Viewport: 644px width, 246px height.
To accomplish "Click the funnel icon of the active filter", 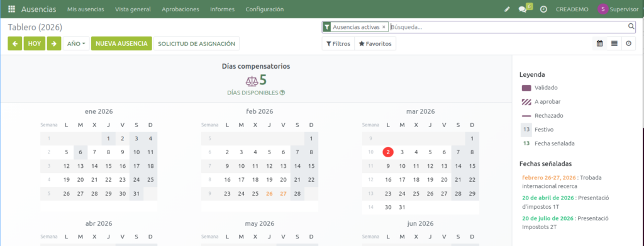I will pos(327,26).
